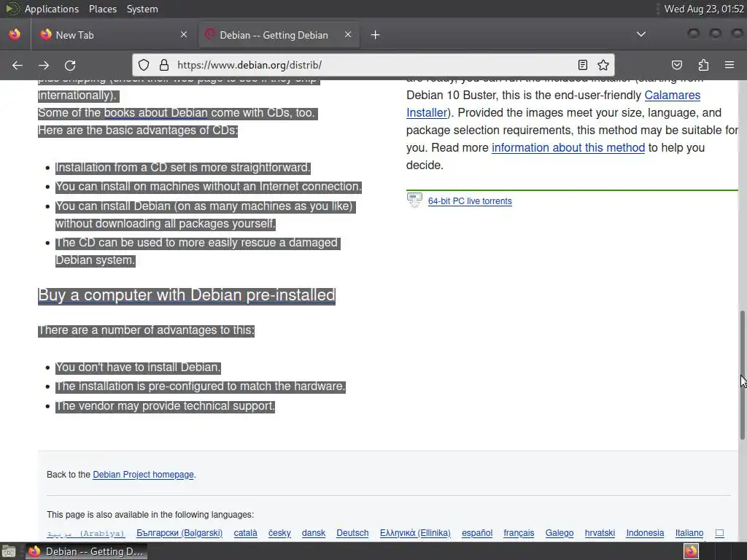This screenshot has height=560, width=747.
Task: Switch page language to hrvatski
Action: 600,533
